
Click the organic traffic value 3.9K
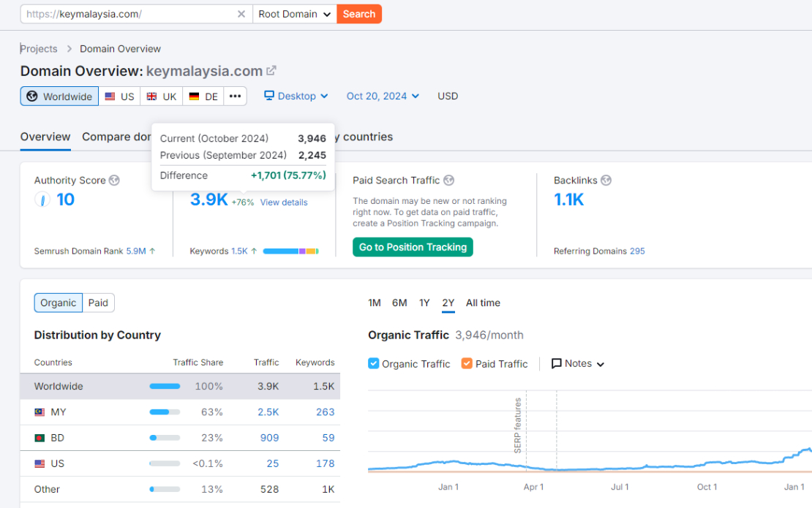(x=208, y=199)
